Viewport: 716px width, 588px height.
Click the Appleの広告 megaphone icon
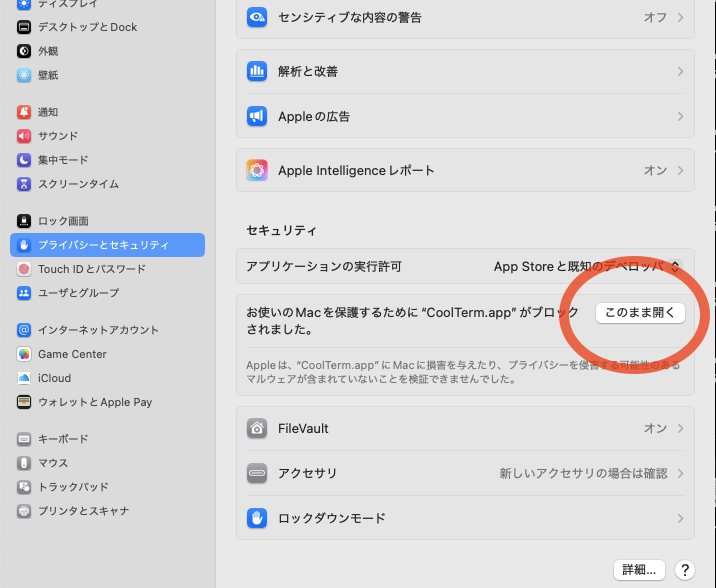(257, 116)
